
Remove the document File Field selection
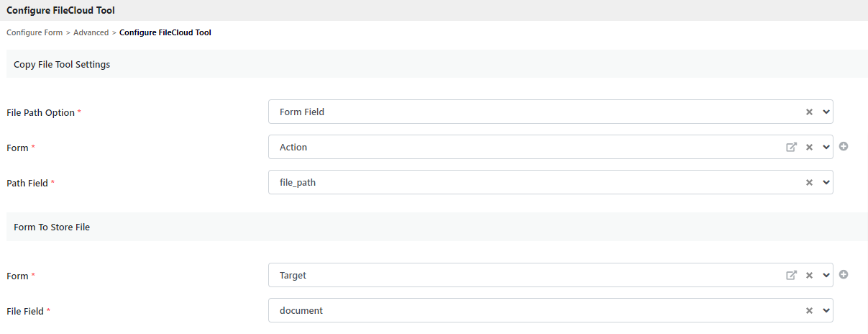coord(809,311)
